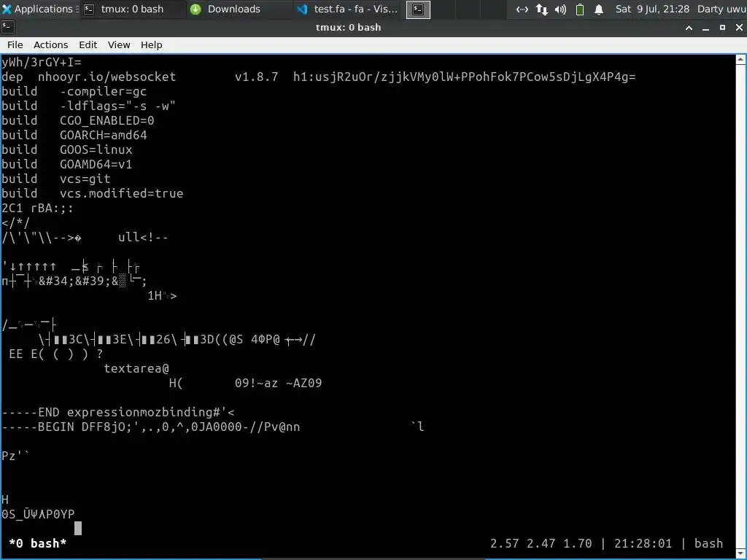Click the roll-up (shade) window button
747x560 pixels.
689,28
